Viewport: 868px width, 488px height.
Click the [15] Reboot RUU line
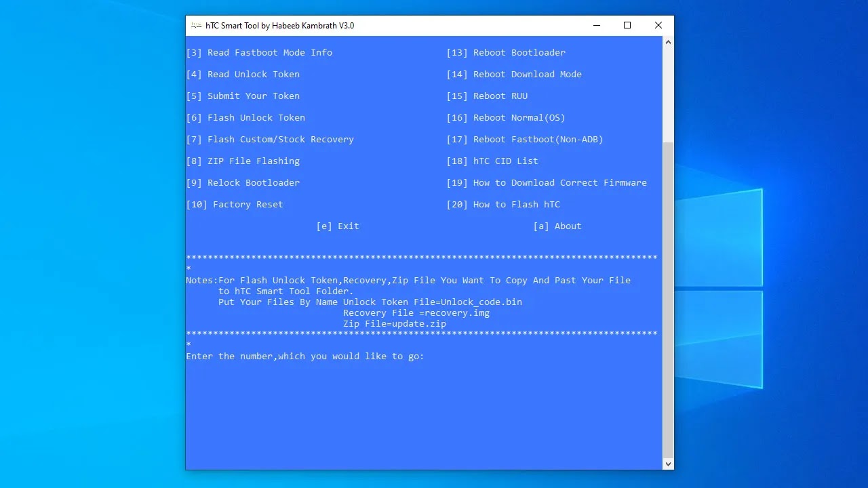487,96
